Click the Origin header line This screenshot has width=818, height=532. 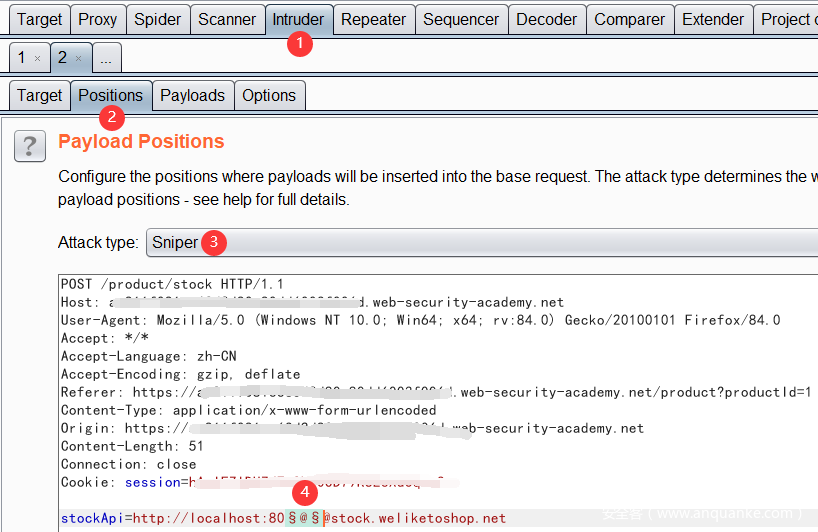(352, 428)
